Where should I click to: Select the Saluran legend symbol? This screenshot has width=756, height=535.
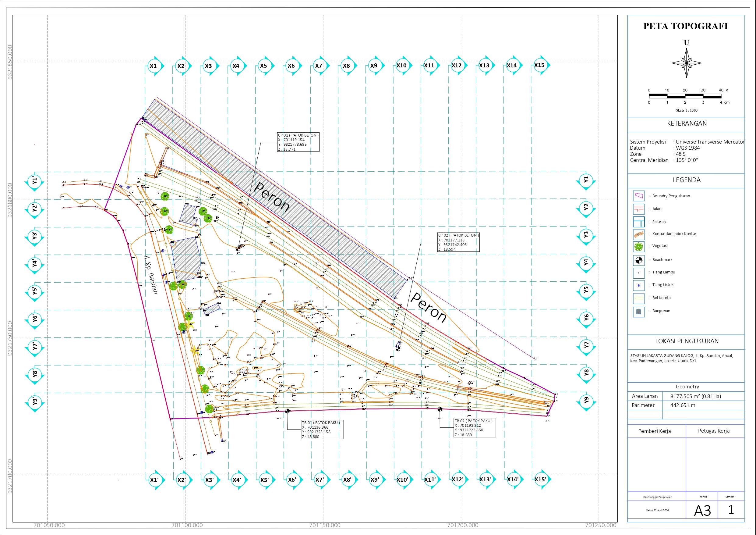pyautogui.click(x=639, y=222)
